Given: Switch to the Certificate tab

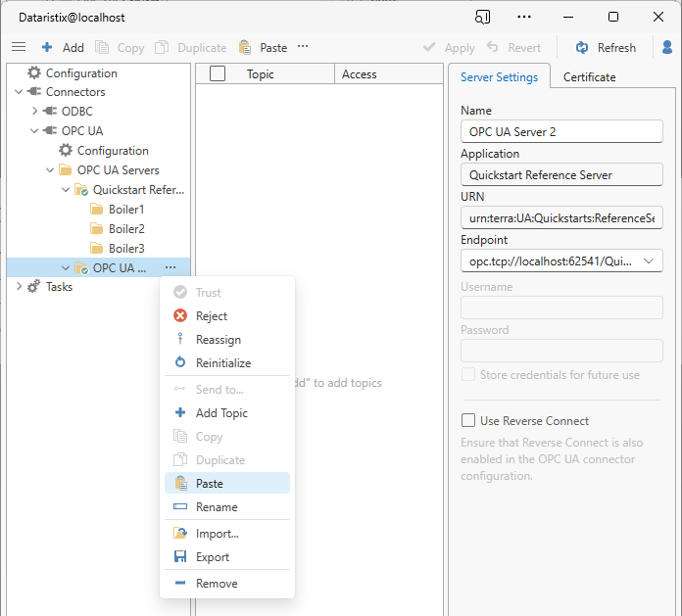Looking at the screenshot, I should pos(589,77).
